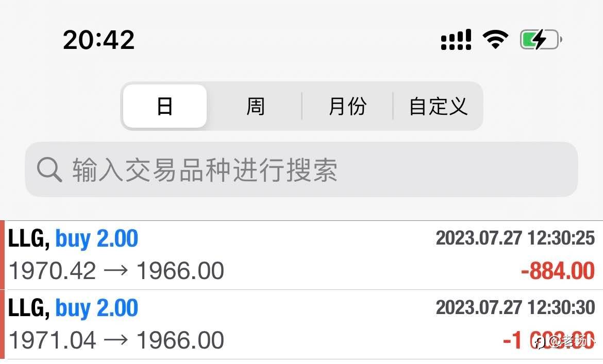Image resolution: width=603 pixels, height=364 pixels.
Task: Tap the 20:42 clock in status bar
Action: pos(99,40)
